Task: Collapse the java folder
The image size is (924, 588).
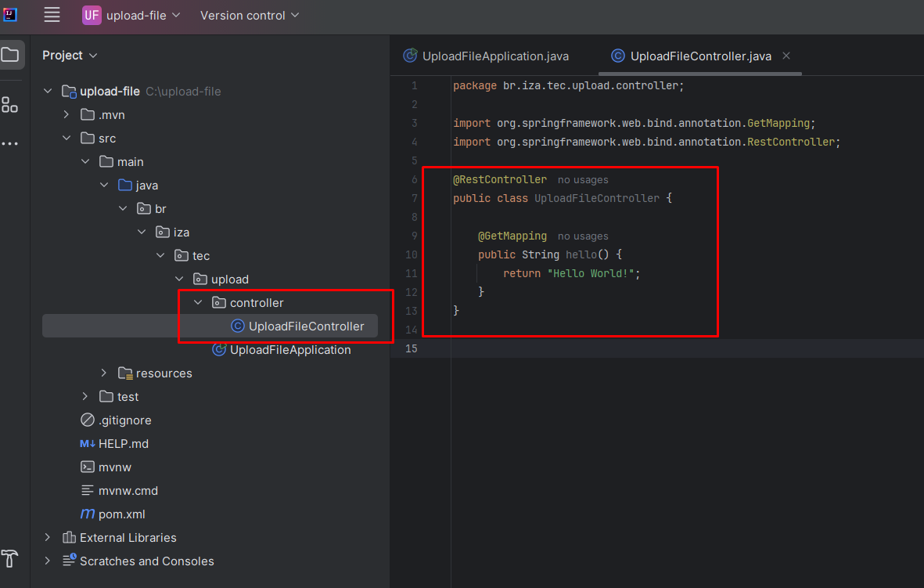Action: (104, 186)
